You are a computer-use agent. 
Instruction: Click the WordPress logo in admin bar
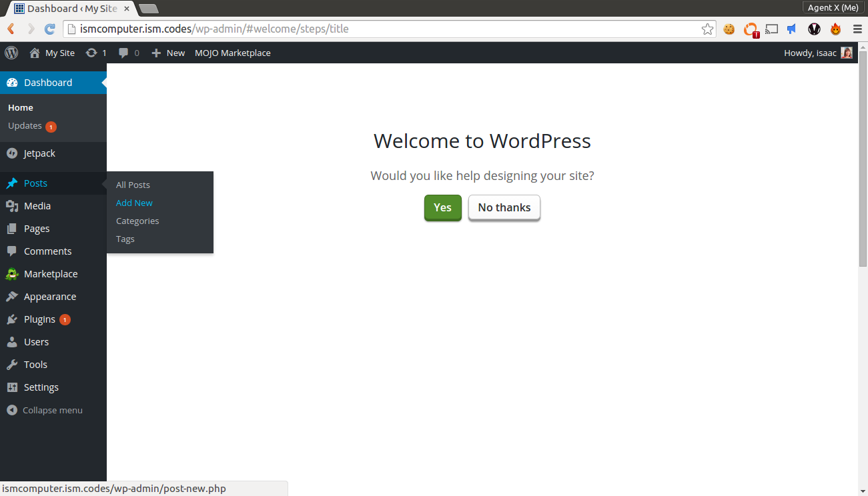tap(11, 53)
